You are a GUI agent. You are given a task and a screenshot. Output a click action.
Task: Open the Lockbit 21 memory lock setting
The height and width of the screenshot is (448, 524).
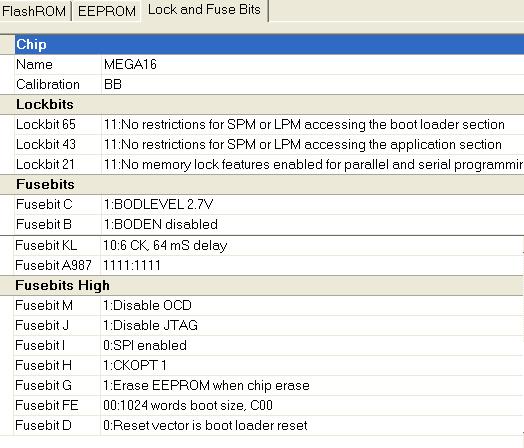(312, 164)
